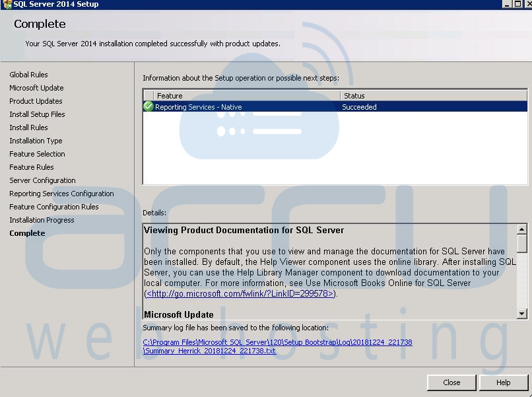Click the Details pane scrollbar thumb
This screenshot has width=532, height=397.
(x=521, y=244)
